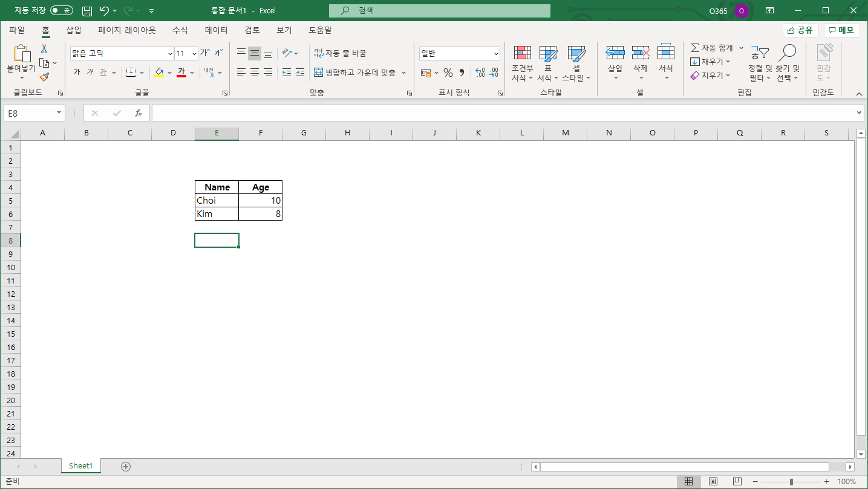Click the zoom slider handle
This screenshot has width=868, height=489.
pos(792,482)
